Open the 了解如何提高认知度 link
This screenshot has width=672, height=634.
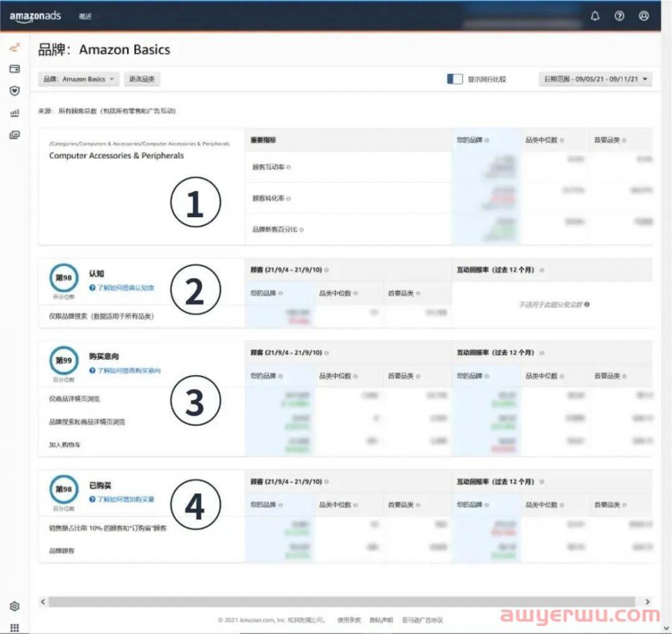(125, 287)
